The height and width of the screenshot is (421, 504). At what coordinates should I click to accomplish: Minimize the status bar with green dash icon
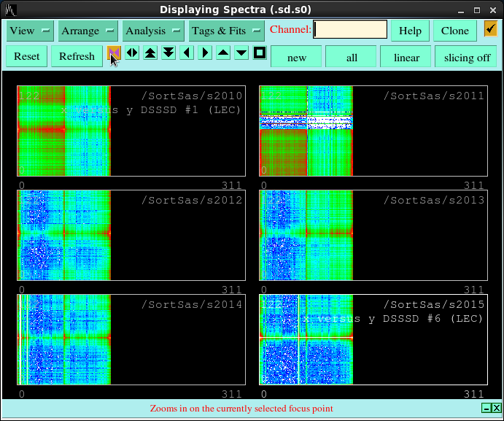click(x=486, y=408)
